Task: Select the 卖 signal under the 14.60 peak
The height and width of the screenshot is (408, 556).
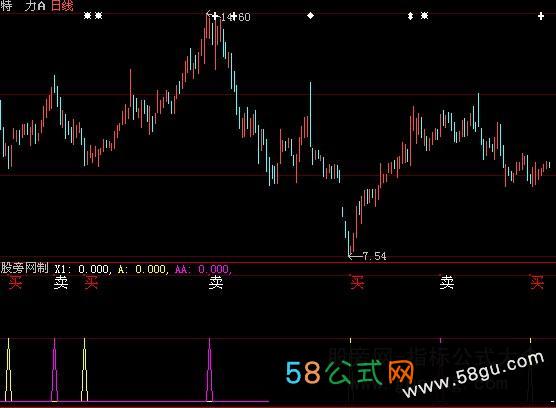Action: click(216, 283)
